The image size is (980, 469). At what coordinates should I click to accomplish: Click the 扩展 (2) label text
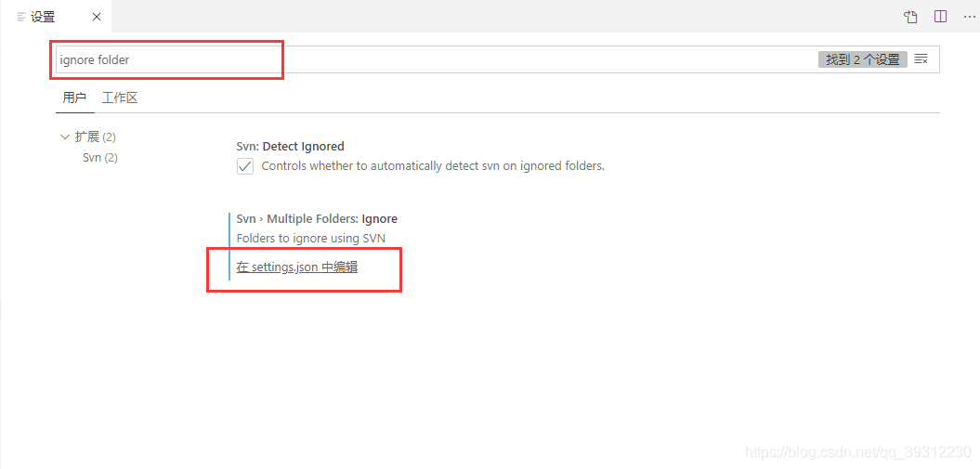coord(95,137)
